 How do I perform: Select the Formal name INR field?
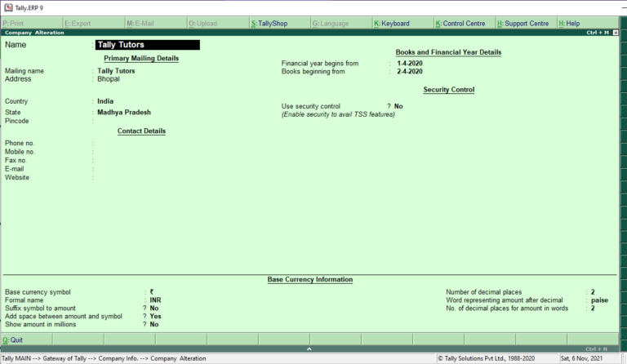coord(156,300)
